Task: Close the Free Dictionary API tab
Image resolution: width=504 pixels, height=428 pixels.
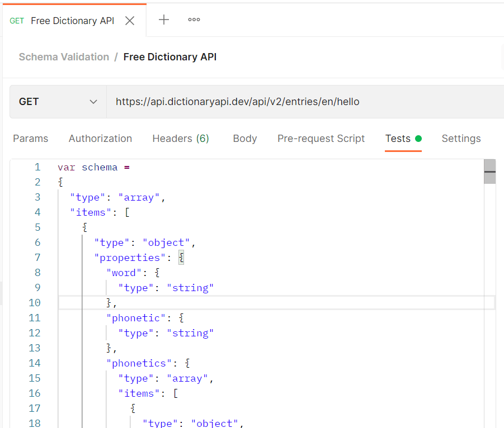Action: click(x=130, y=21)
